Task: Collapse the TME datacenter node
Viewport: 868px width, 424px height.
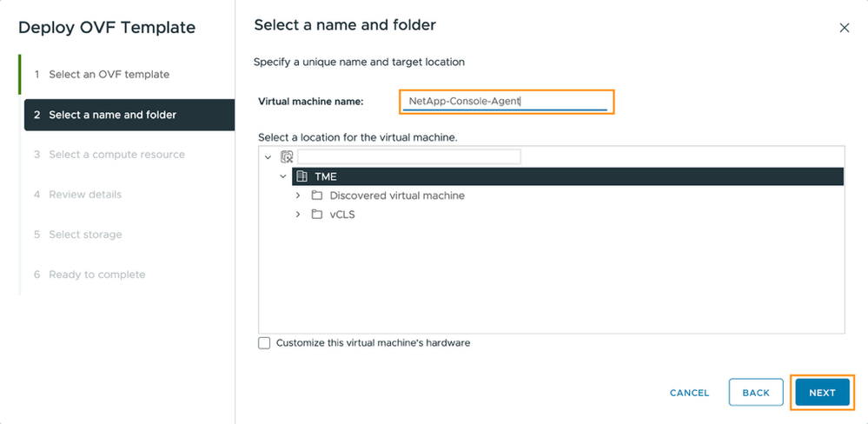Action: coord(283,176)
